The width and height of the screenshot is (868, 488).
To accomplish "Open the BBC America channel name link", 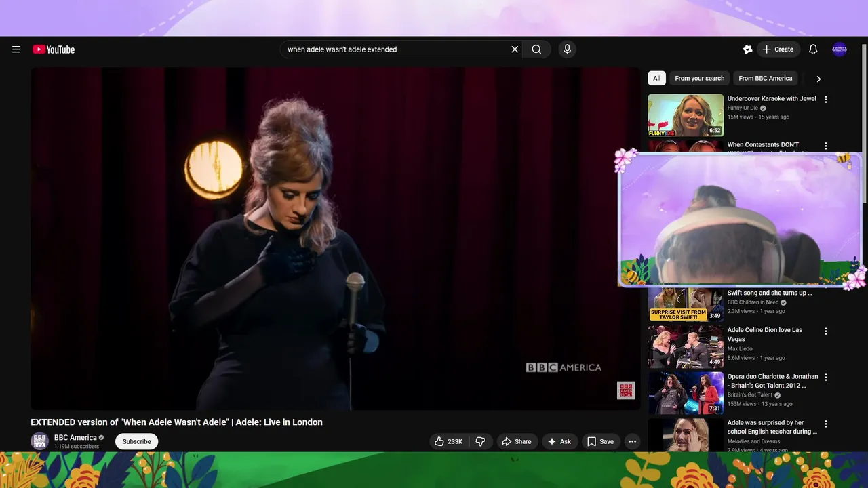I will (75, 438).
